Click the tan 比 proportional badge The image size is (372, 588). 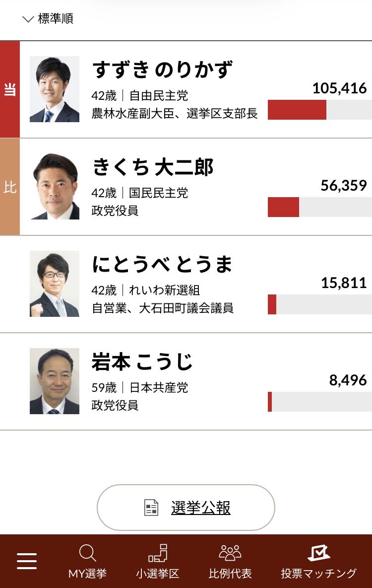10,187
